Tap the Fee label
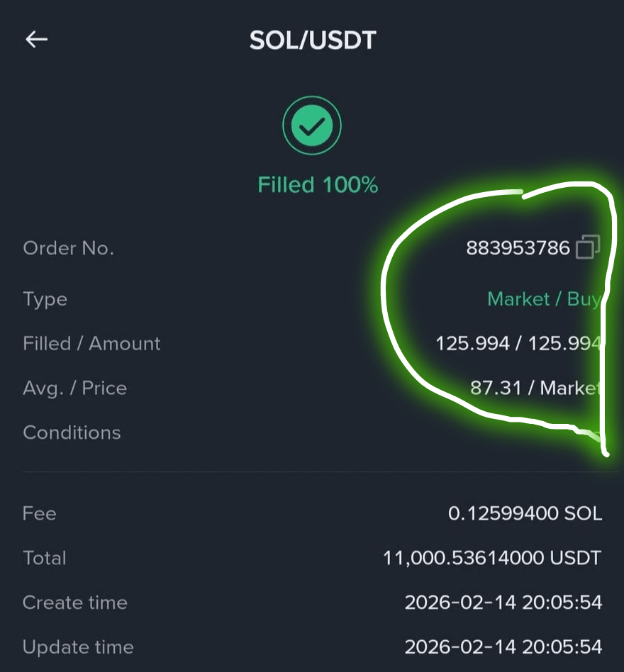Viewport: 624px width, 672px height. coord(40,513)
